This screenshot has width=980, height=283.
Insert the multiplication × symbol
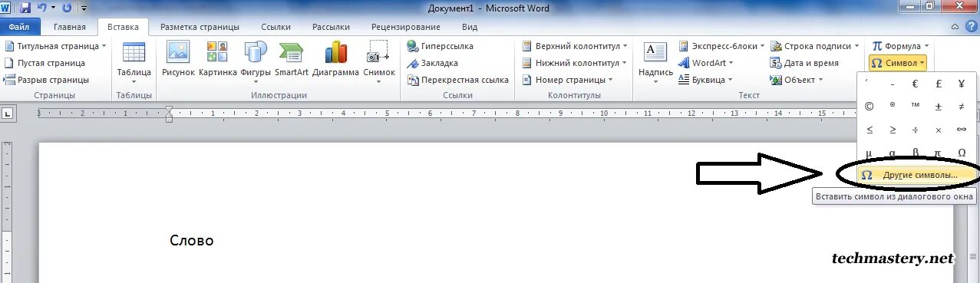tap(938, 130)
